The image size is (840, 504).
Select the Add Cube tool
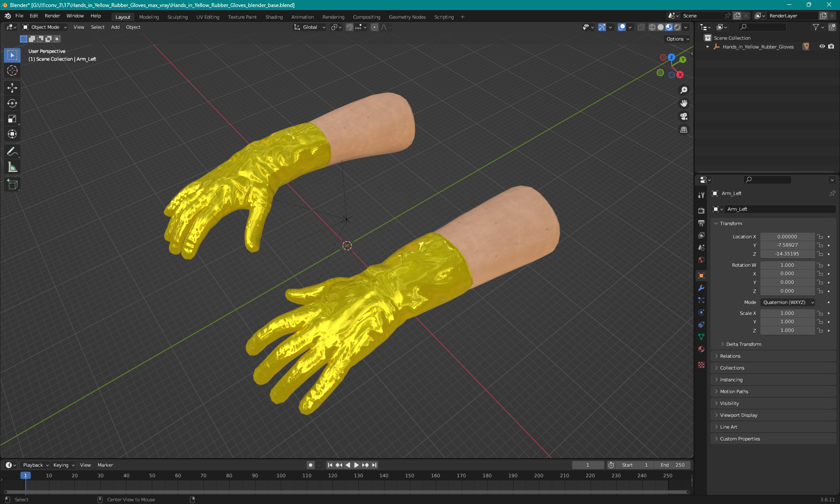tap(12, 185)
